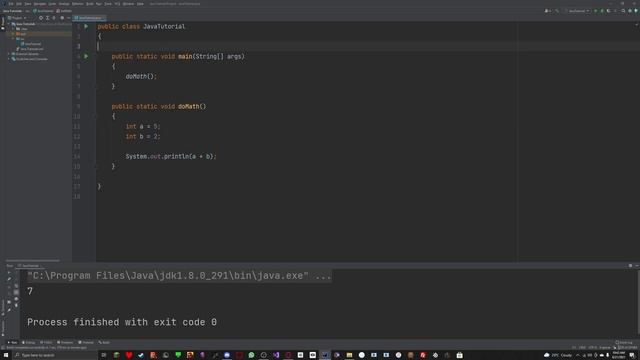The width and height of the screenshot is (640, 360).
Task: Open the File menu
Action: pyautogui.click(x=11, y=4)
